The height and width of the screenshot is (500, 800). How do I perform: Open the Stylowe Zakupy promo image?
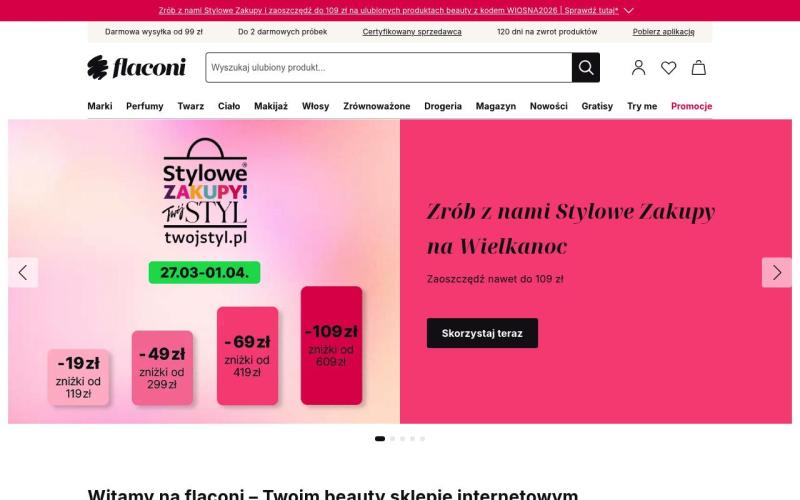pyautogui.click(x=204, y=272)
